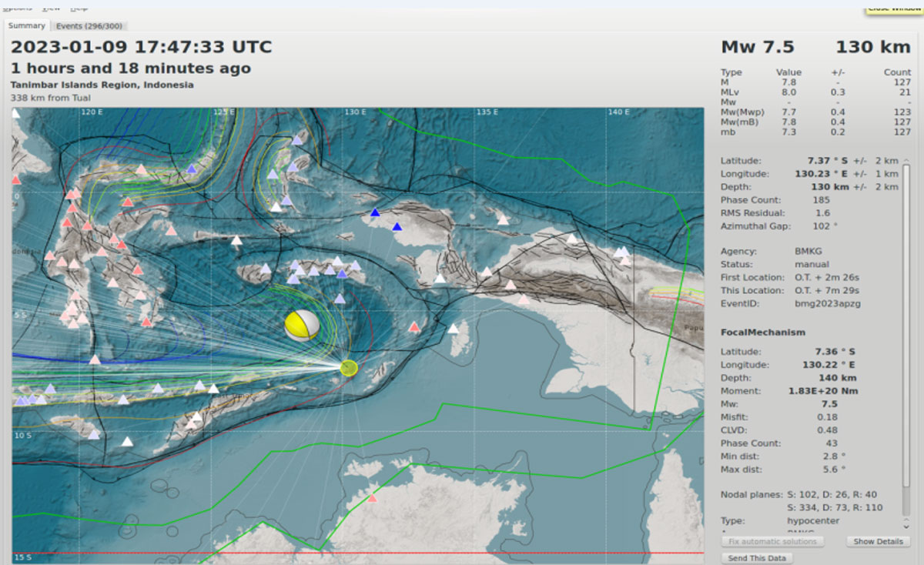Select the red station triangle east of the beach ball
The image size is (924, 565).
[414, 327]
